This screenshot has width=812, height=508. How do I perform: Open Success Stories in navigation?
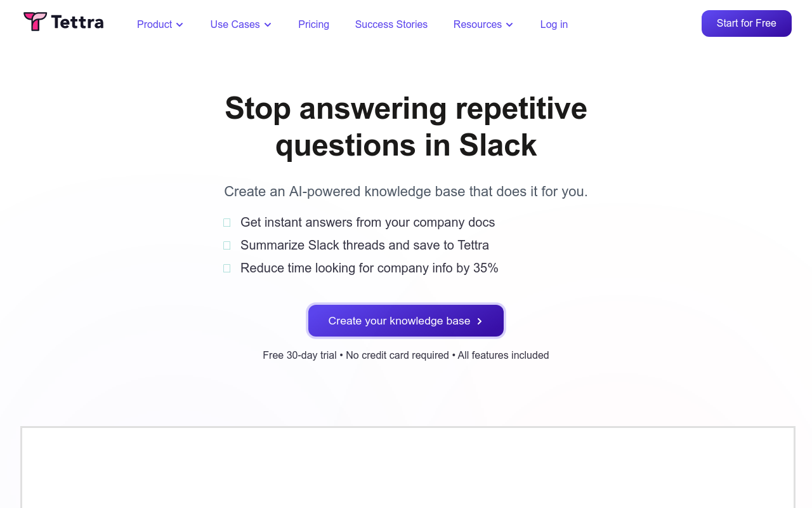tap(391, 24)
